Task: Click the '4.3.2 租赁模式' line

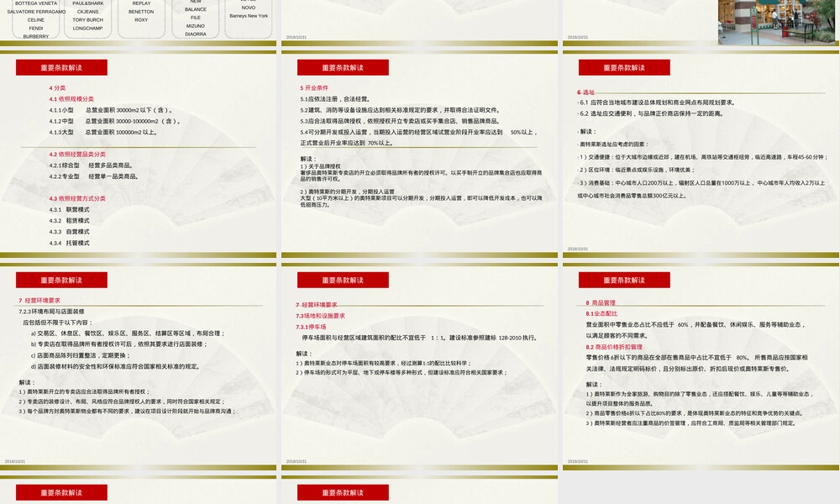Action: (x=69, y=221)
